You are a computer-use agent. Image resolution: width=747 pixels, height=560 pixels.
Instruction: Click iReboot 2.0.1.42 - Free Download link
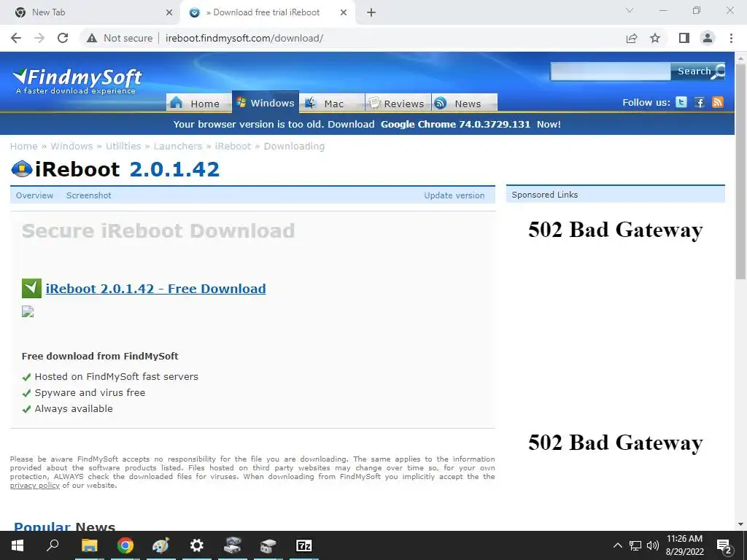coord(156,289)
